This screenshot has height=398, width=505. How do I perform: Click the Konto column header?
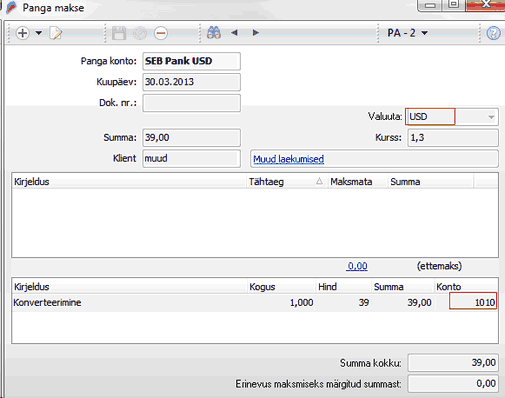[x=466, y=287]
